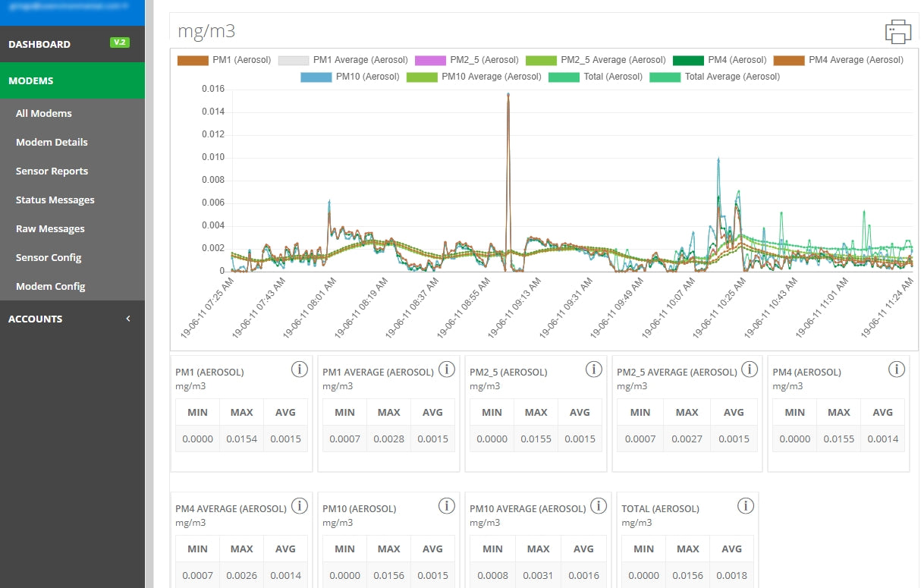Image resolution: width=921 pixels, height=588 pixels.
Task: Expand the Accounts sidebar section
Action: [x=72, y=319]
